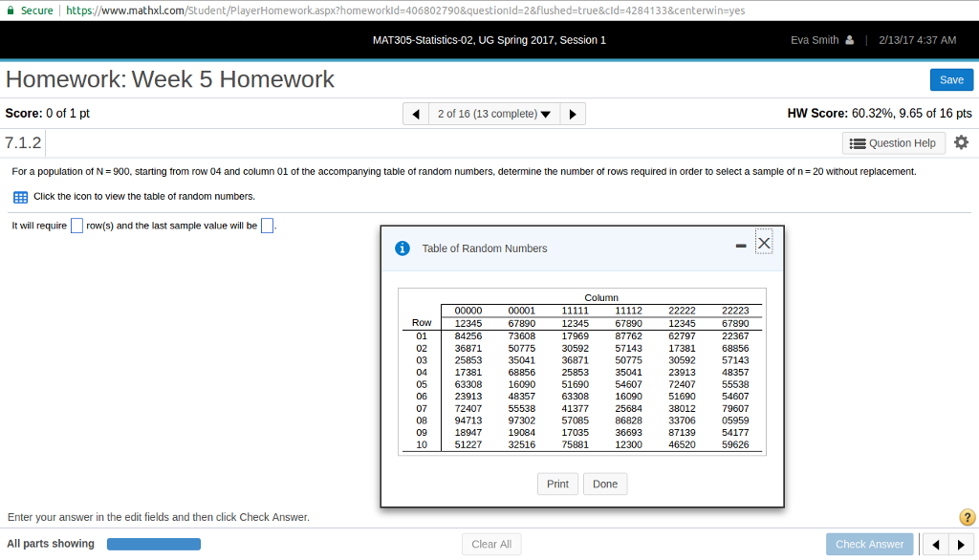Click the 'Homework: Week 5 Homework' heading
This screenshot has height=560, width=979.
[170, 79]
